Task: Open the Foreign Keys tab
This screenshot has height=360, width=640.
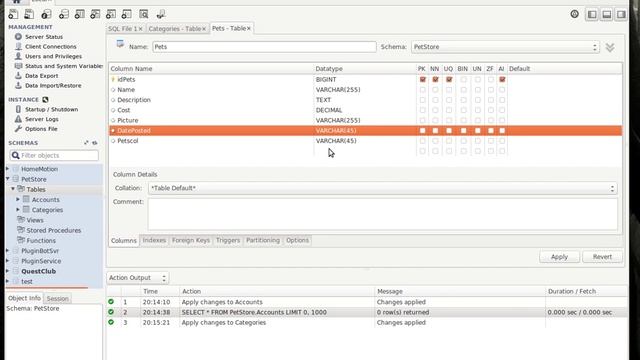Action: click(191, 240)
